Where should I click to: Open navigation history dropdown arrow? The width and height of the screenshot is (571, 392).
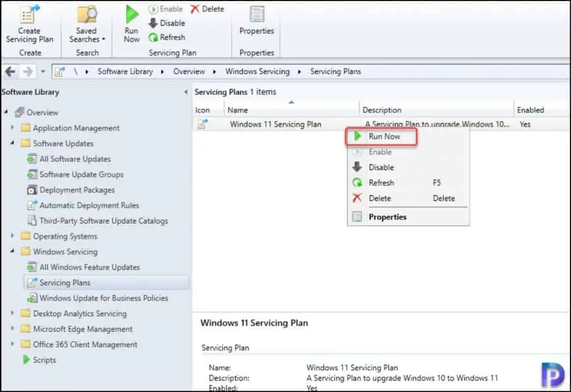[43, 71]
